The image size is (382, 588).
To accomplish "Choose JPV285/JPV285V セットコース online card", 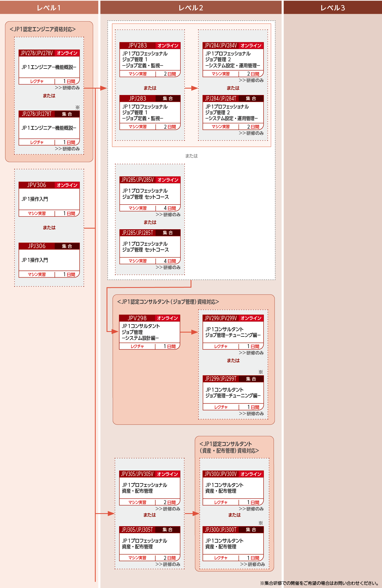I will pyautogui.click(x=150, y=194).
